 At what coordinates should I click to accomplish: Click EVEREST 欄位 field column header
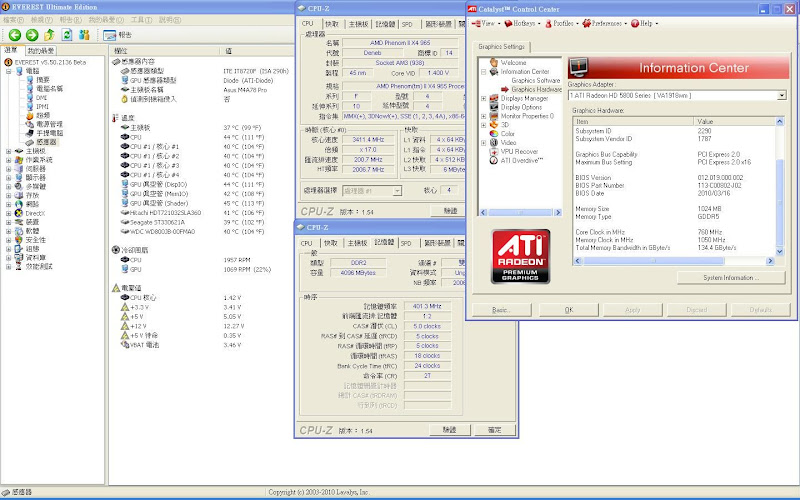point(165,51)
